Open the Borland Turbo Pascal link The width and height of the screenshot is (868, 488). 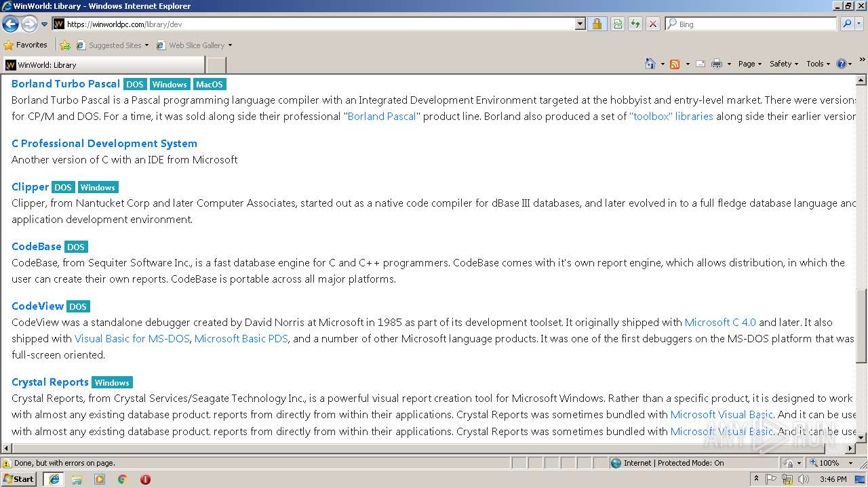click(x=66, y=84)
